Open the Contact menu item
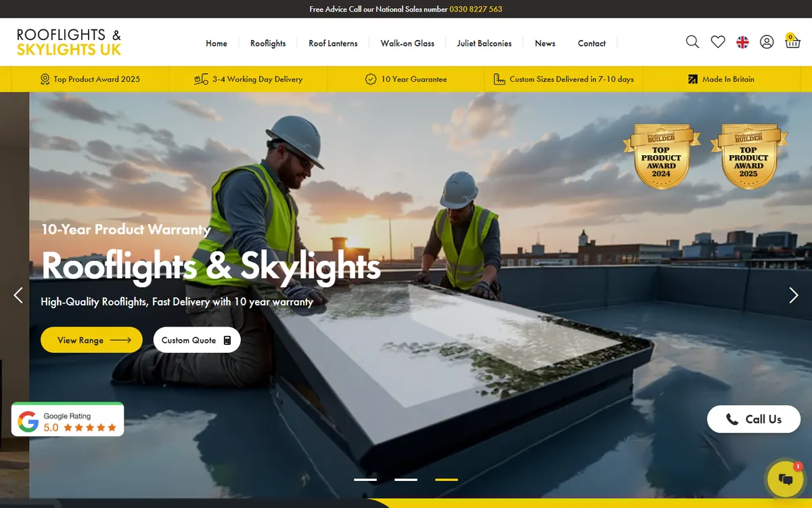812x508 pixels. (x=591, y=43)
